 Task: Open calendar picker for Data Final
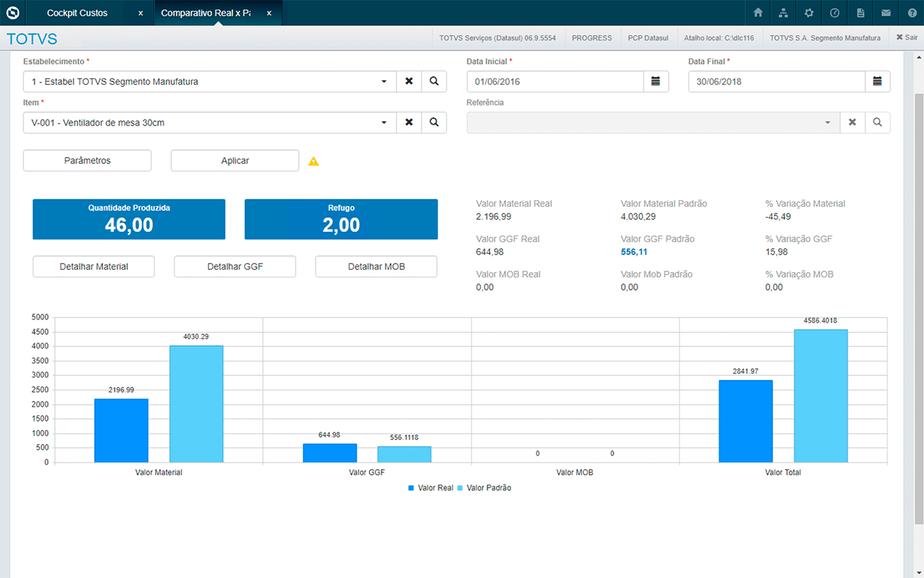click(877, 82)
